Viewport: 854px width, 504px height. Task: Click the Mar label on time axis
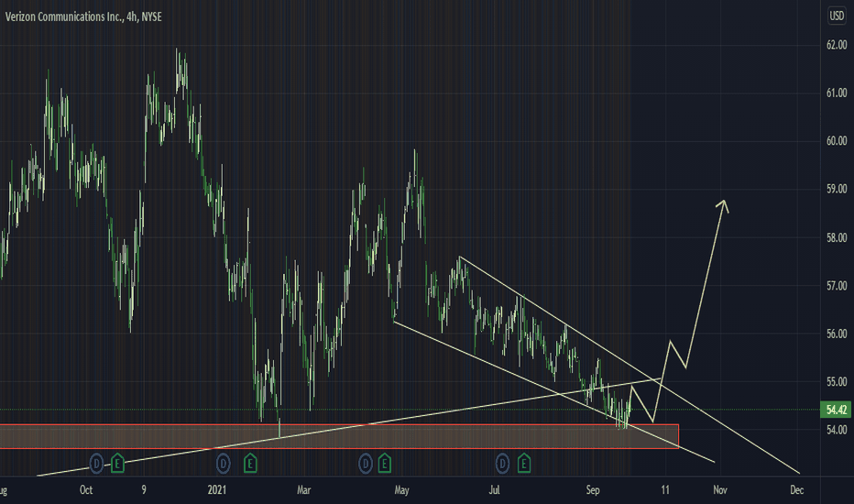click(304, 490)
